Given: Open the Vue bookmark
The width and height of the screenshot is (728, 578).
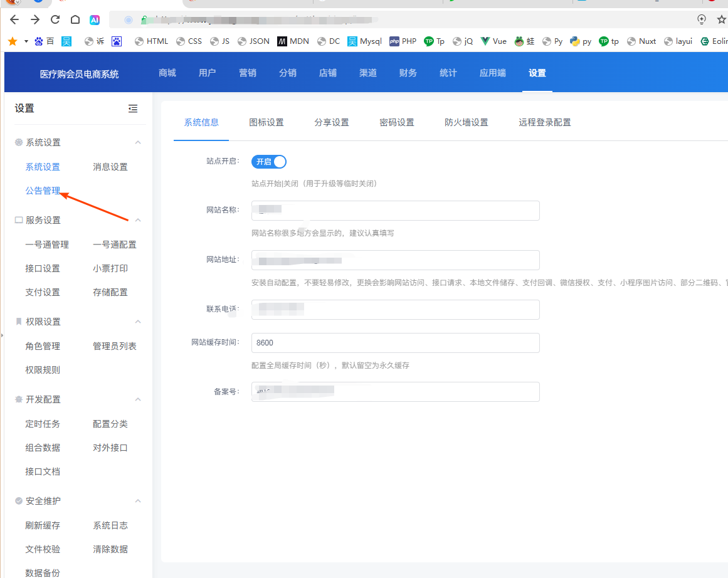Looking at the screenshot, I should click(x=493, y=41).
